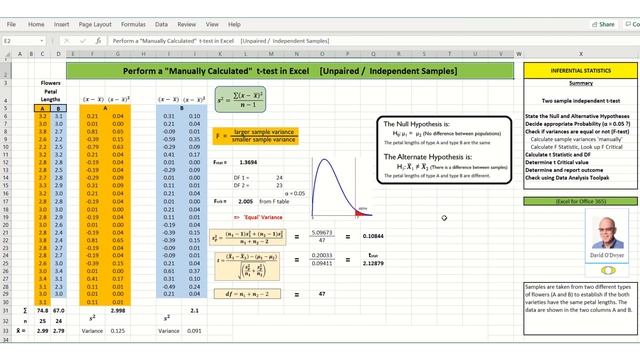The image size is (640, 360).
Task: Select column X header
Action: pyautogui.click(x=580, y=54)
